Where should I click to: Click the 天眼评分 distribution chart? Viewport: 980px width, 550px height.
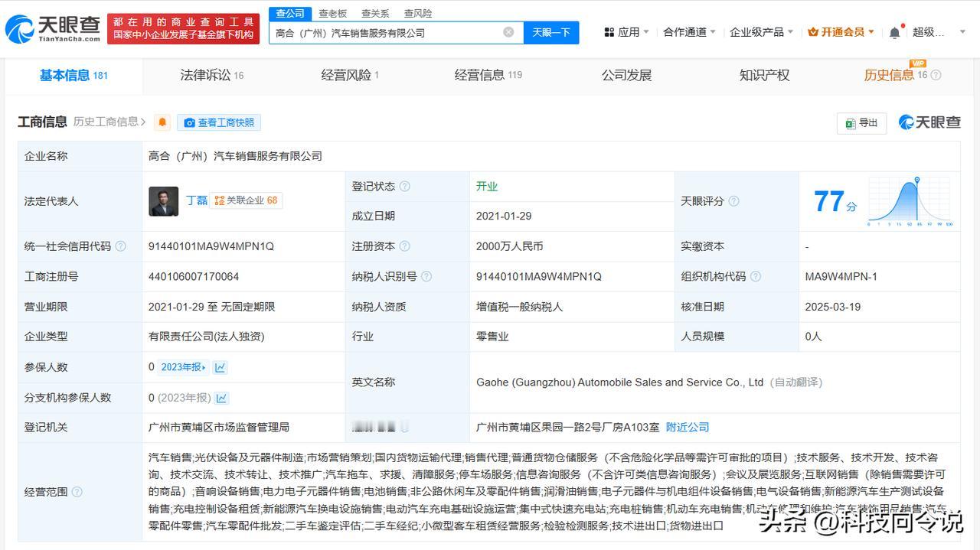click(x=910, y=202)
